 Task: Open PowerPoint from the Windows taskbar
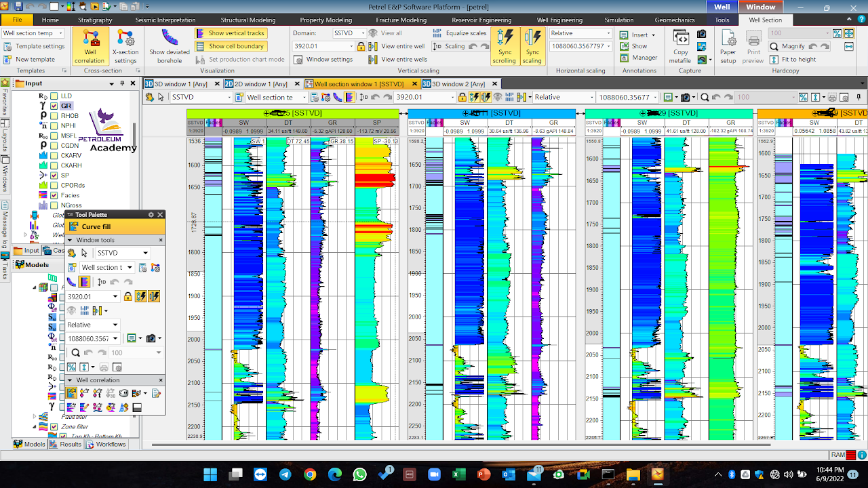[484, 474]
